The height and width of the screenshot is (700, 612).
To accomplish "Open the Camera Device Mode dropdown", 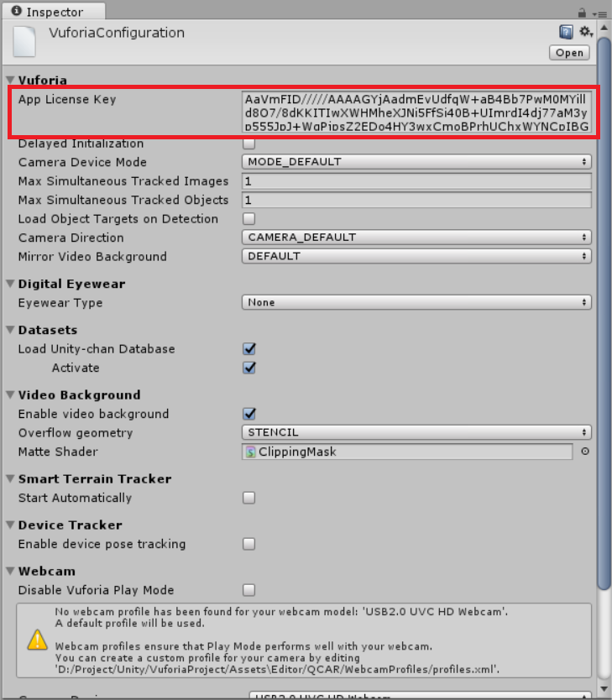I will pos(416,162).
